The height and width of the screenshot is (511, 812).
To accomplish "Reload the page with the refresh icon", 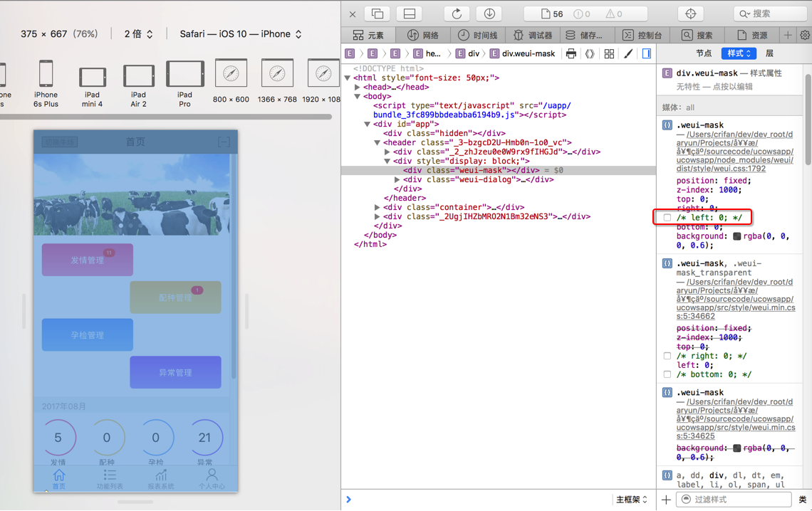I will (x=457, y=14).
